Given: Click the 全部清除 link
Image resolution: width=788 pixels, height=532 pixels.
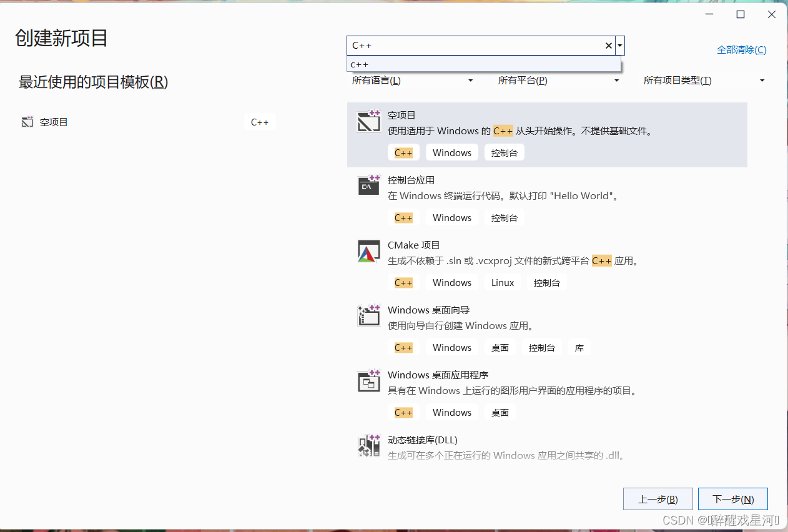Looking at the screenshot, I should coord(742,49).
